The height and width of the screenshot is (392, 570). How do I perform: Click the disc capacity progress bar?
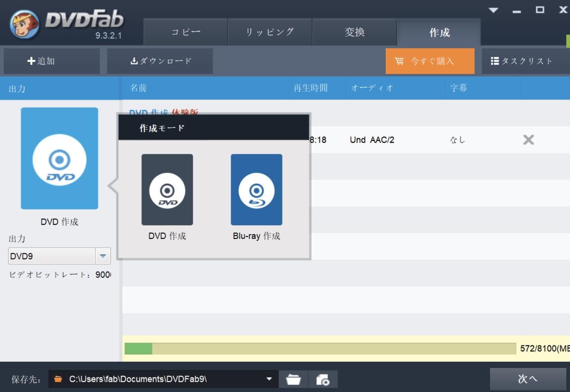320,349
